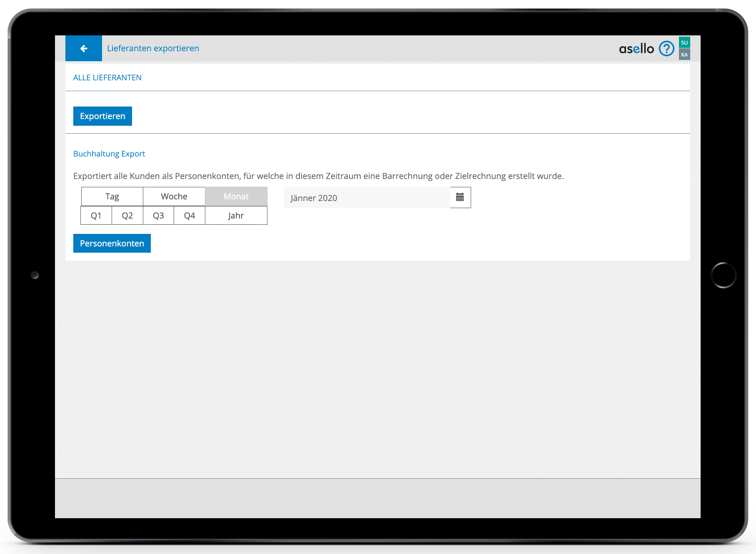Choose the Q2 quarter option
Screen dimensions: 756x554
point(127,216)
